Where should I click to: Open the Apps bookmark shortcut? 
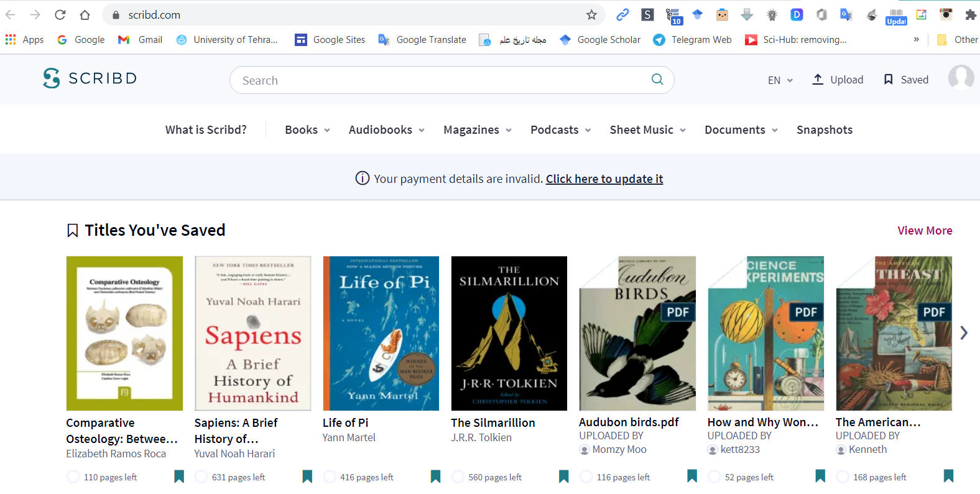24,40
